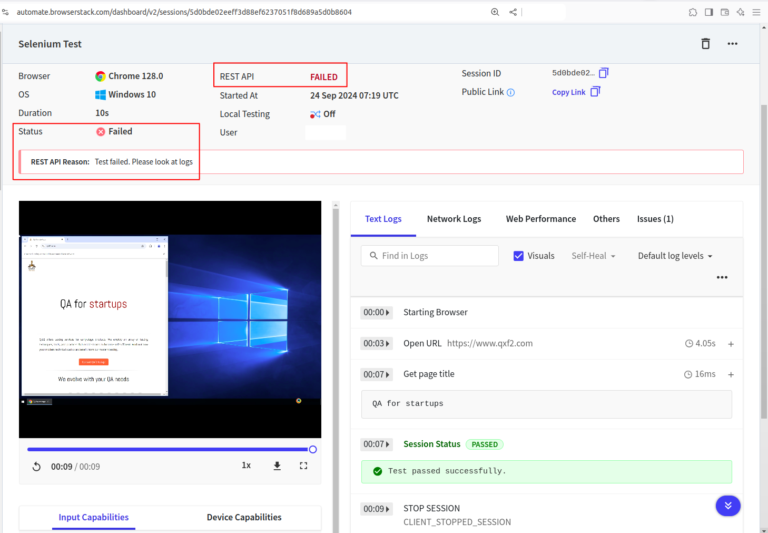Click https://www.qxf2.com URL in log
Image resolution: width=768 pixels, height=533 pixels.
[x=490, y=343]
